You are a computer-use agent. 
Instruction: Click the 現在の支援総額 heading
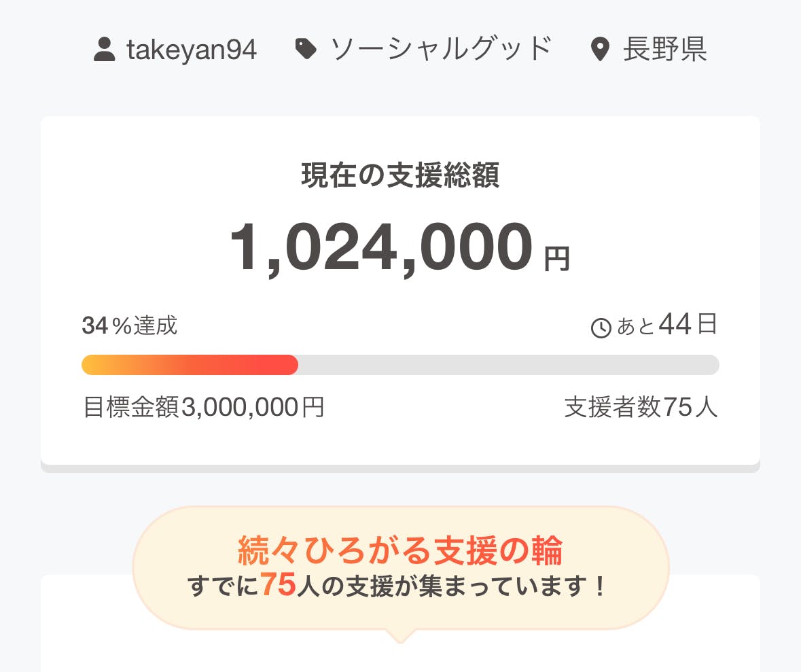tap(400, 176)
